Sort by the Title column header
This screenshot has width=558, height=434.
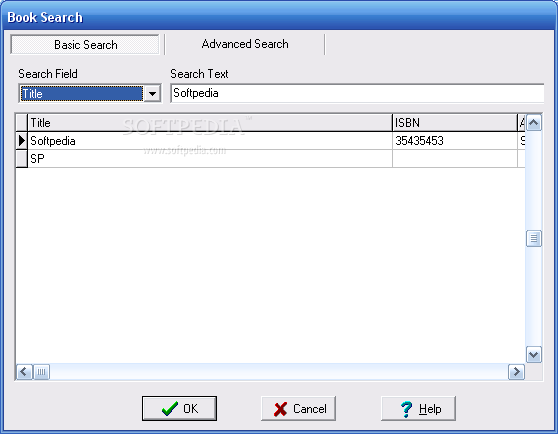coord(210,123)
